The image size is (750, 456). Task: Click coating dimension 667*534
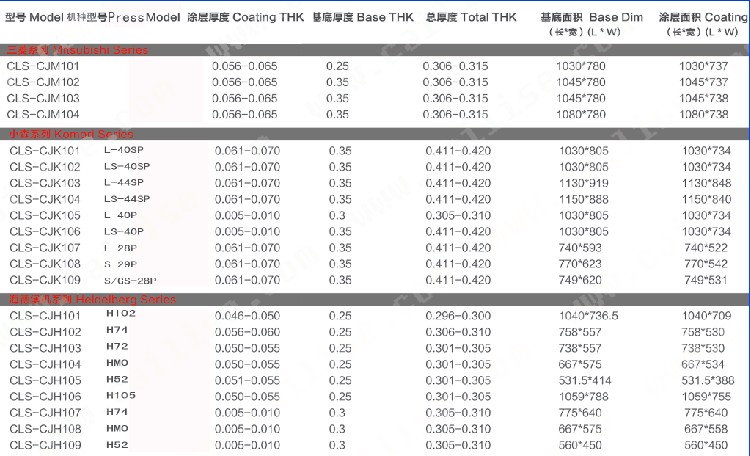point(703,365)
